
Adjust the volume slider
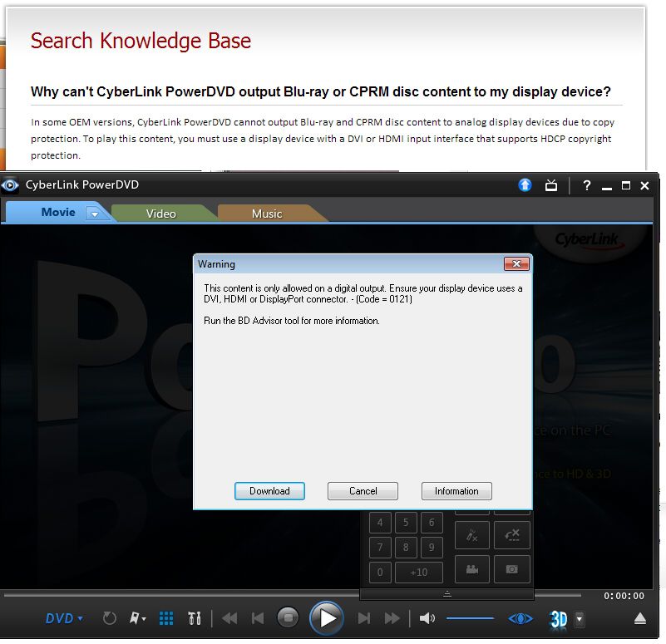[470, 618]
